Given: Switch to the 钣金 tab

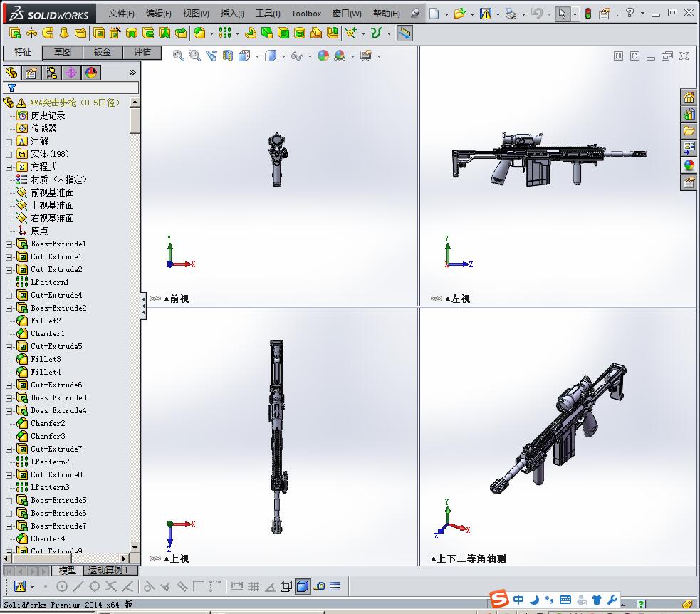Looking at the screenshot, I should [103, 52].
